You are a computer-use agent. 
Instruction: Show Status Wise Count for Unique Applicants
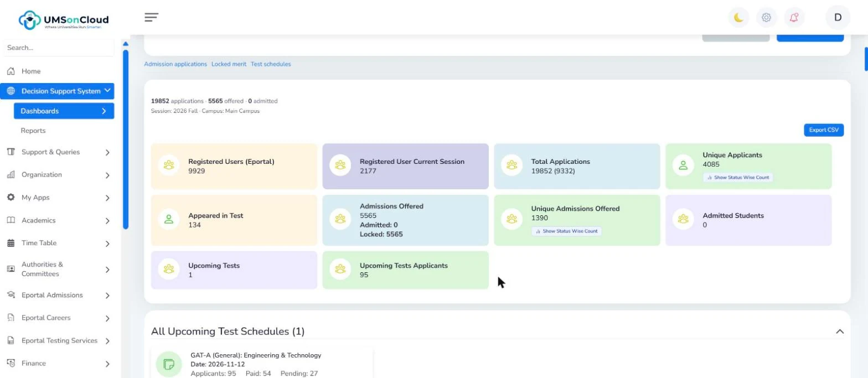tap(738, 178)
